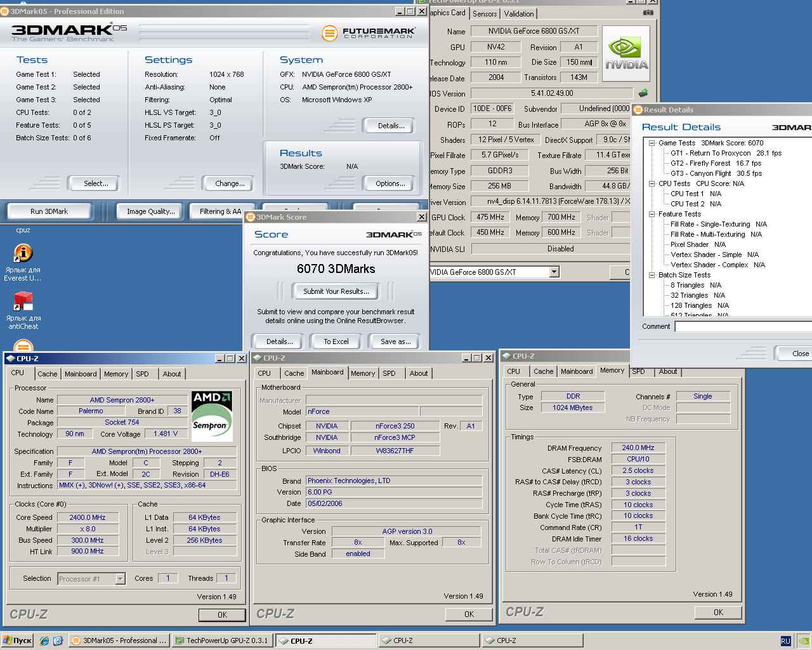Open the antiCheat shortcut desktop icon
The image size is (812, 650).
[x=23, y=310]
